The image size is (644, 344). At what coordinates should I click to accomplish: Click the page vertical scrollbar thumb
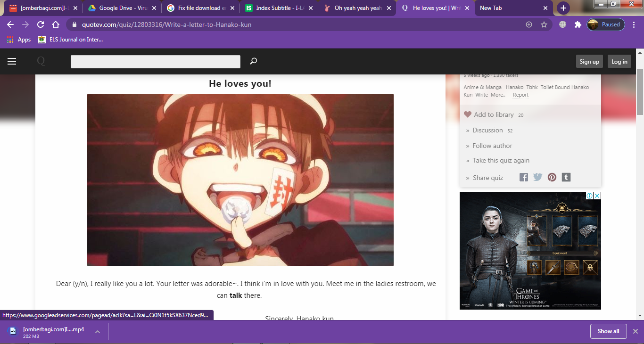[640, 91]
